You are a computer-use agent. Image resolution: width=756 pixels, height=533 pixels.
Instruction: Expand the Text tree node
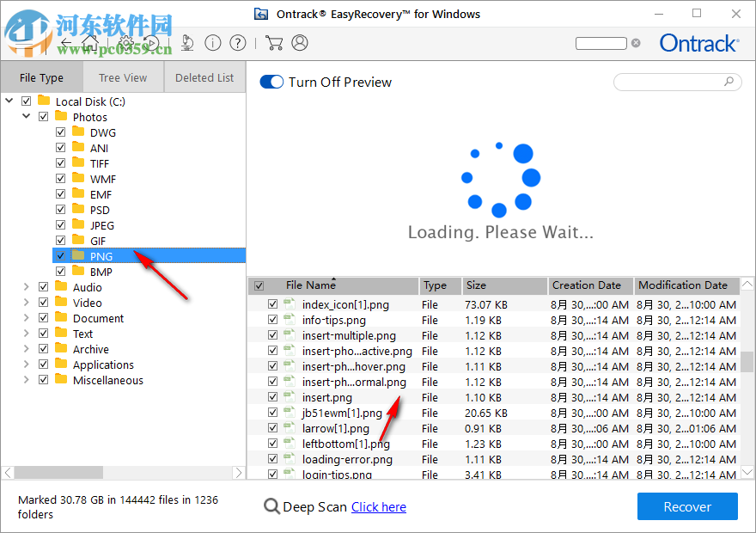[x=26, y=333]
